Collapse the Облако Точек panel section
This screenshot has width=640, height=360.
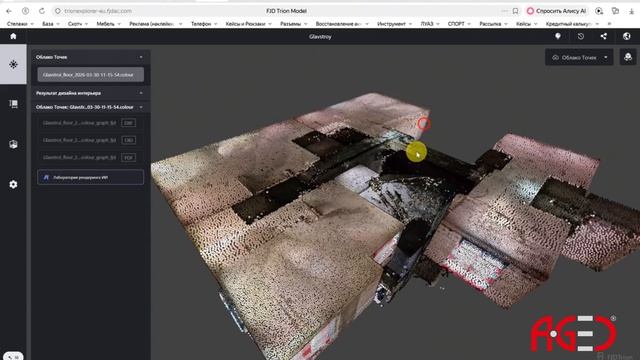click(x=141, y=57)
